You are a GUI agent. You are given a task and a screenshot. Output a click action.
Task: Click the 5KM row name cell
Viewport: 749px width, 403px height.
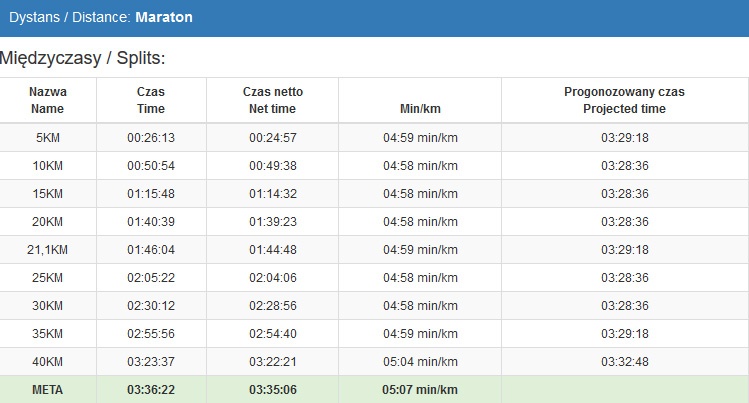coord(48,138)
